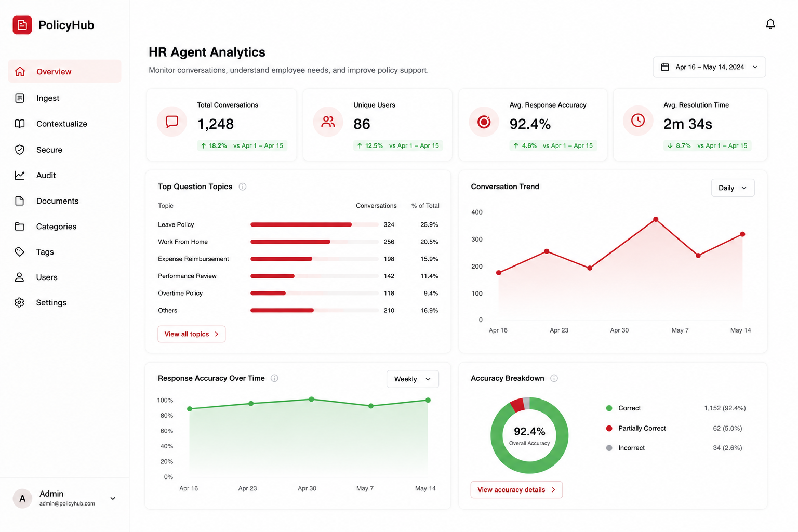Open the Weekly interval dropdown
This screenshot has height=532, width=798.
(x=413, y=379)
